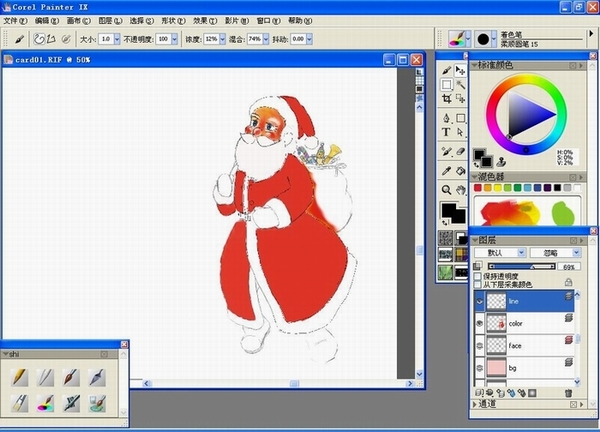Select the Brush tool in the toolbox

pyautogui.click(x=446, y=70)
